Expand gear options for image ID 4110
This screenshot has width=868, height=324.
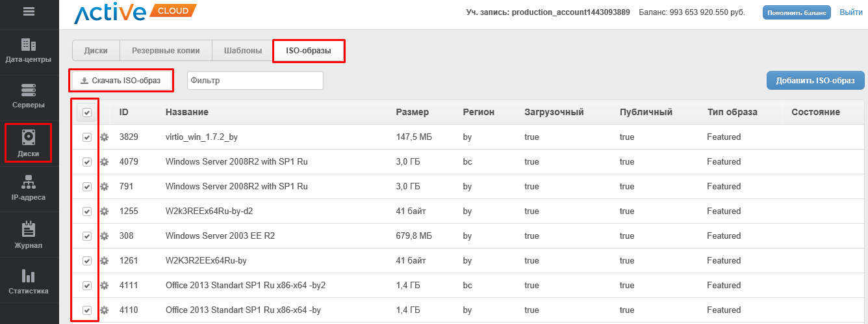104,310
